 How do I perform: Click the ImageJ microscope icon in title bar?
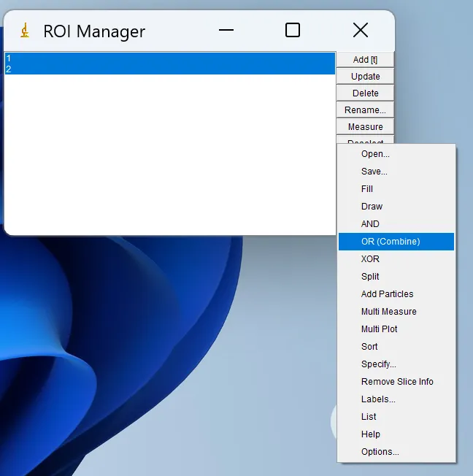click(25, 31)
